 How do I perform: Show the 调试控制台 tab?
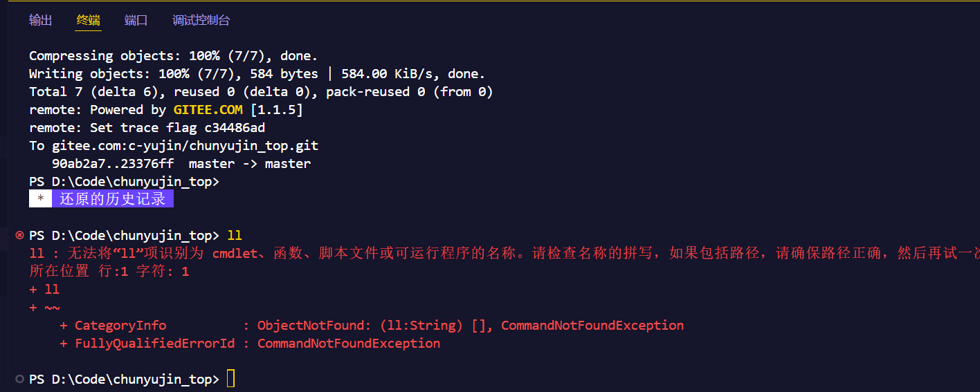coord(201,21)
